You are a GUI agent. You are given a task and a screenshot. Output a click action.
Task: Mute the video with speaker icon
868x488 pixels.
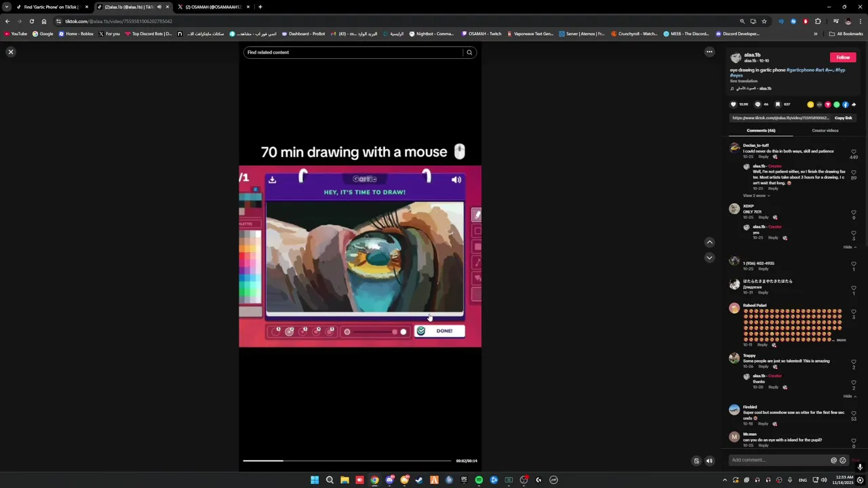[x=709, y=461]
